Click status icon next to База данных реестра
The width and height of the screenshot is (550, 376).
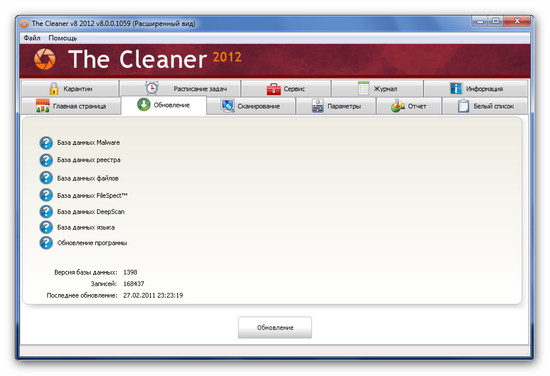pyautogui.click(x=46, y=160)
